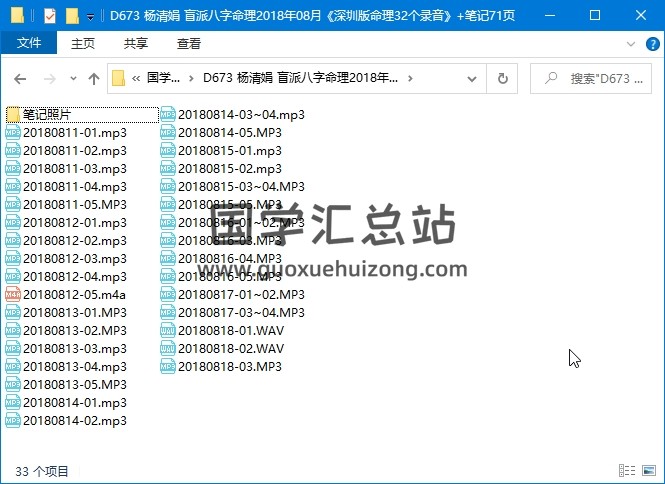
Task: Open Customize Quick Access Toolbar dropdown
Action: click(x=91, y=17)
